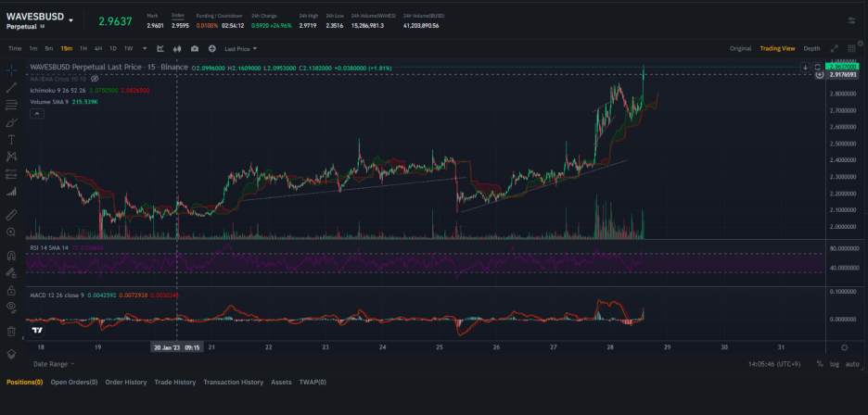The height and width of the screenshot is (415, 868).
Task: Select the 4H interval
Action: click(x=98, y=49)
